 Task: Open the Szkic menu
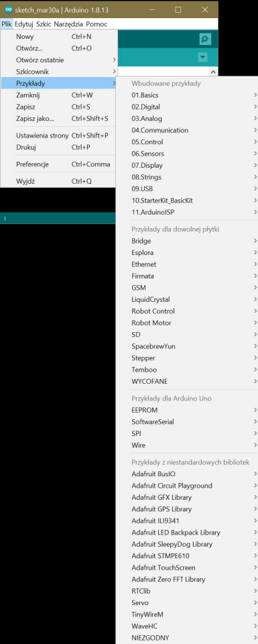tap(44, 24)
